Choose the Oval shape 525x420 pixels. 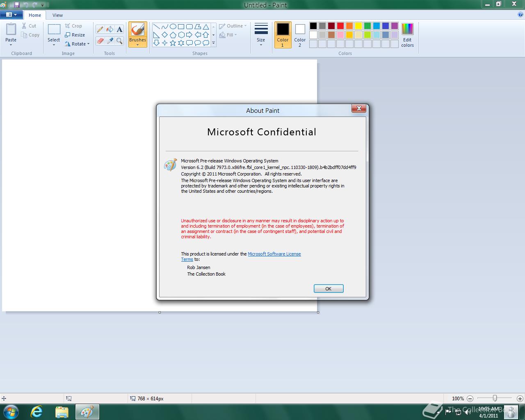coord(173,27)
